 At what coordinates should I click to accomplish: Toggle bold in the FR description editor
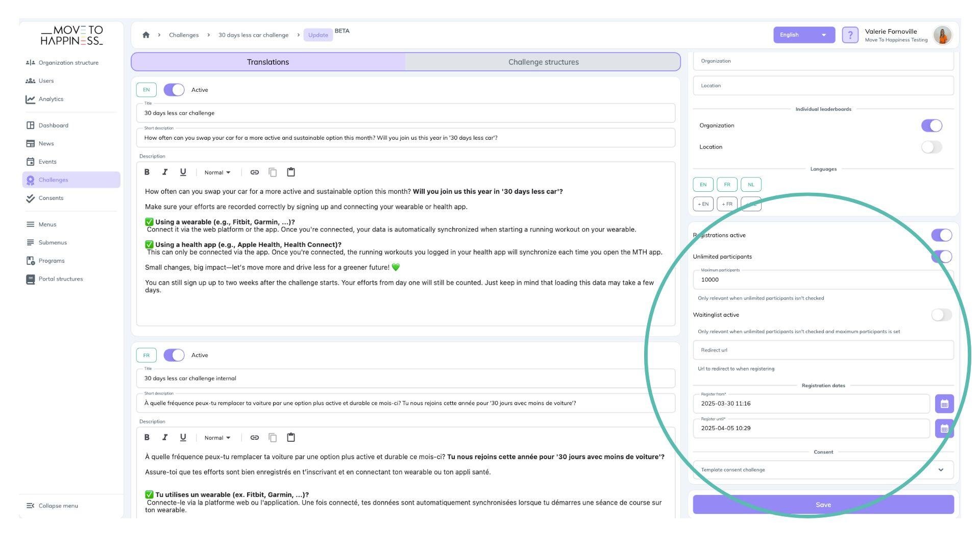147,438
